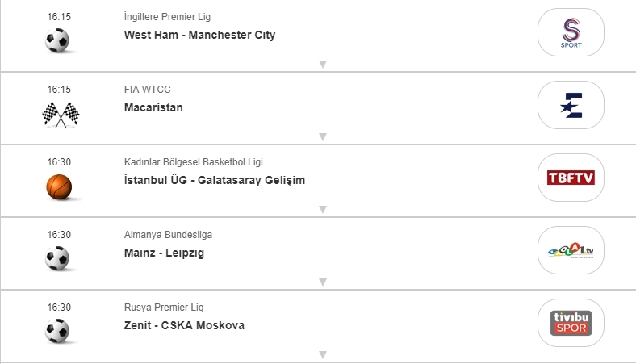Open the West Ham - Manchester City match

199,35
